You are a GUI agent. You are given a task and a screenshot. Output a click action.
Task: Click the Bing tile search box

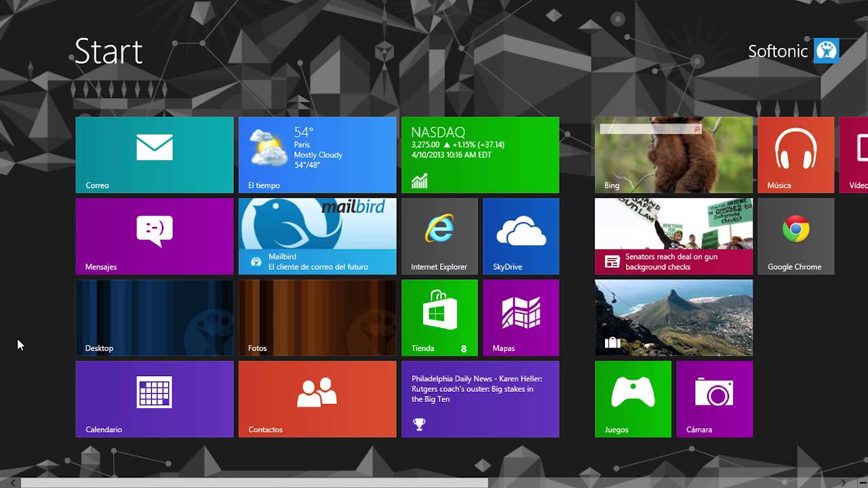tap(651, 129)
